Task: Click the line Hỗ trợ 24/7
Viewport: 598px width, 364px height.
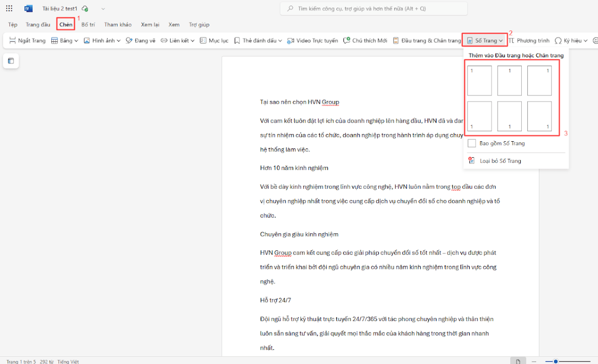Action: coord(276,300)
